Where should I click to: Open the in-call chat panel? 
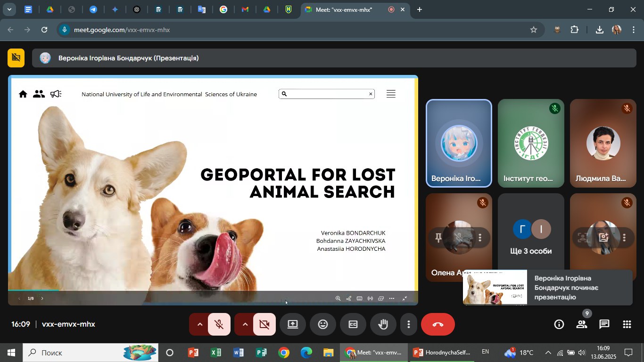point(604,324)
